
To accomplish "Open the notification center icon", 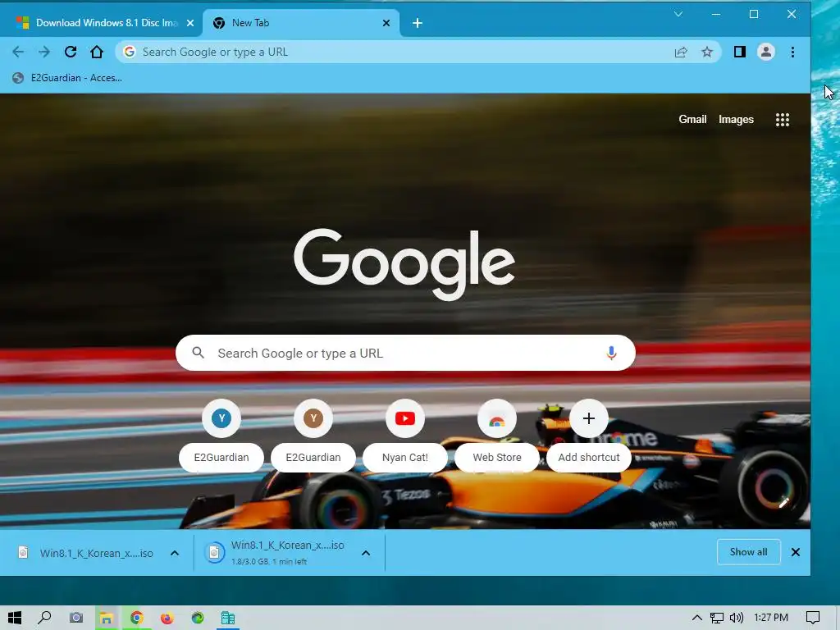I will tap(813, 618).
